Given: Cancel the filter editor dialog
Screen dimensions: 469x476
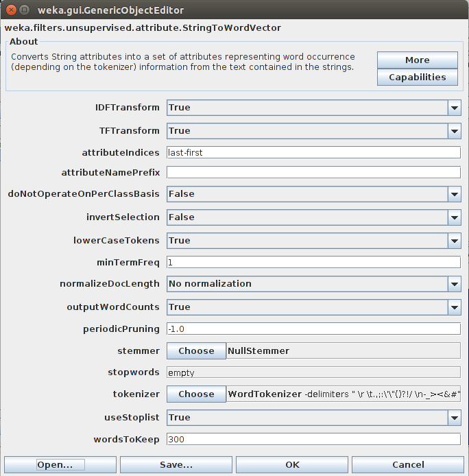Looking at the screenshot, I should click(408, 465).
